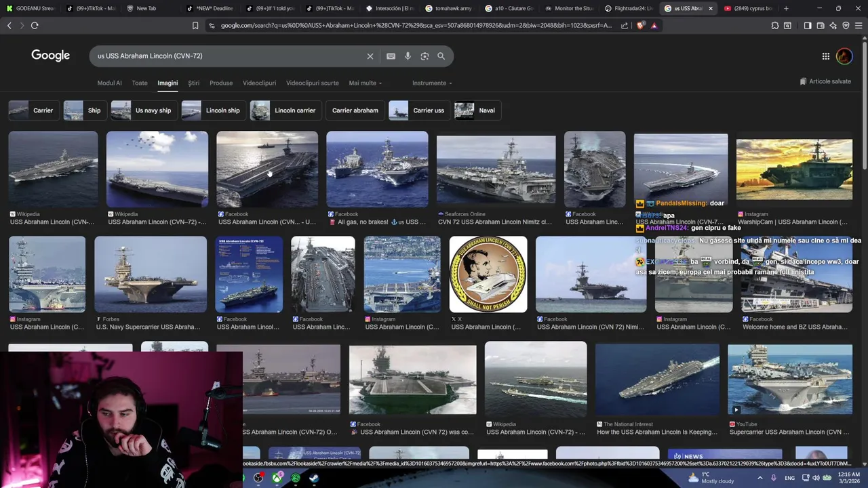
Task: Open the YouTube Supercarrier video thumbnail
Action: 790,378
